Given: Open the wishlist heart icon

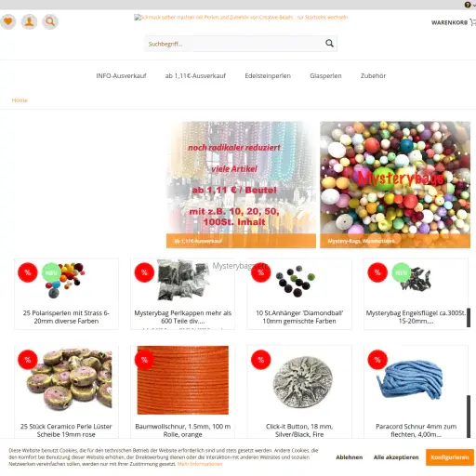Looking at the screenshot, I should 8,21.
